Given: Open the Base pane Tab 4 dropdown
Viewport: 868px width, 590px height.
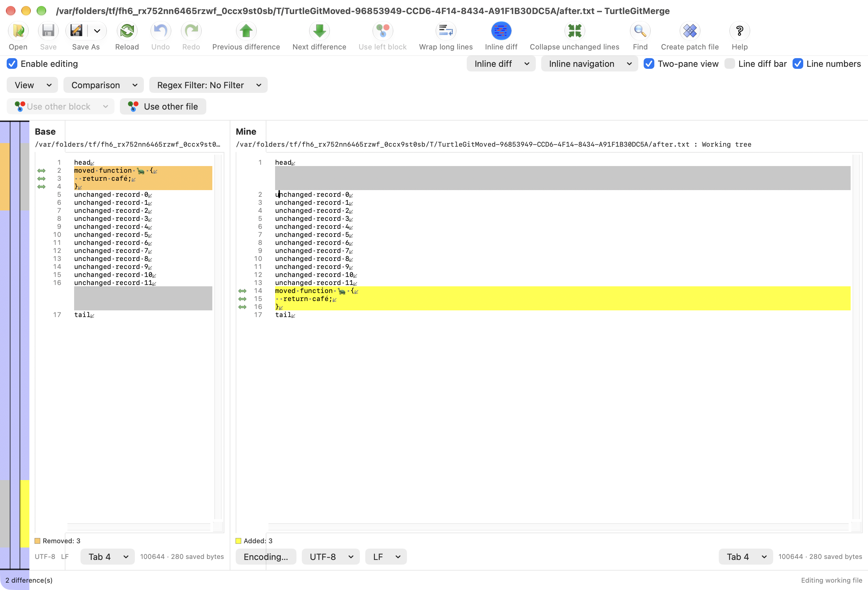Looking at the screenshot, I should point(107,557).
